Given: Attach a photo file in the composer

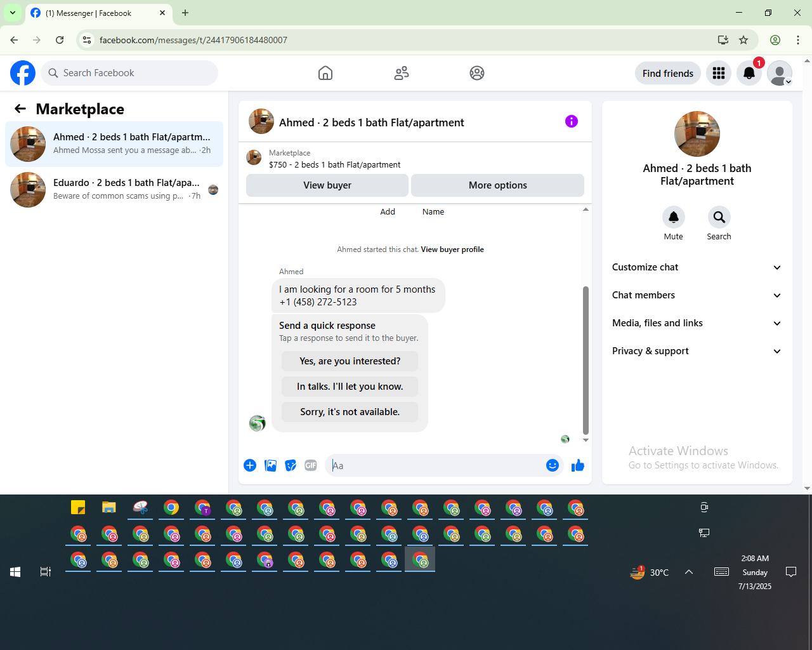Looking at the screenshot, I should coord(270,465).
